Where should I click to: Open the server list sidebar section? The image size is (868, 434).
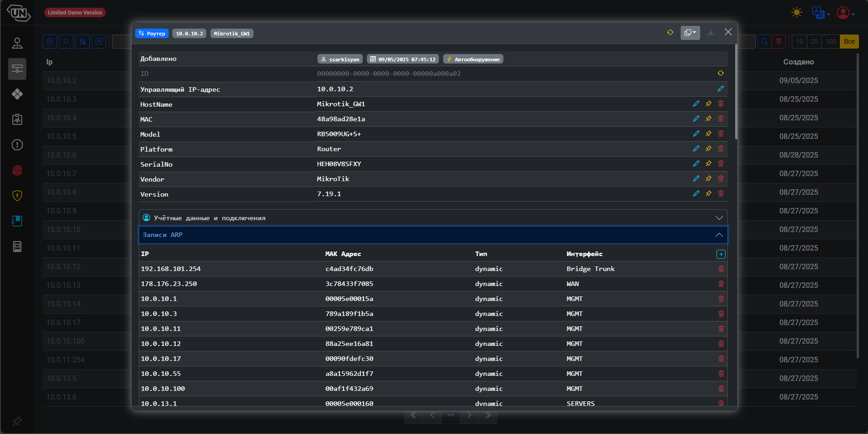[x=17, y=247]
